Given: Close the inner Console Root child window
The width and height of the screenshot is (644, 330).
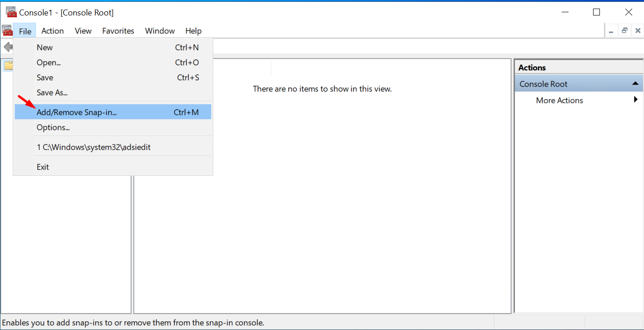Looking at the screenshot, I should click(x=638, y=31).
